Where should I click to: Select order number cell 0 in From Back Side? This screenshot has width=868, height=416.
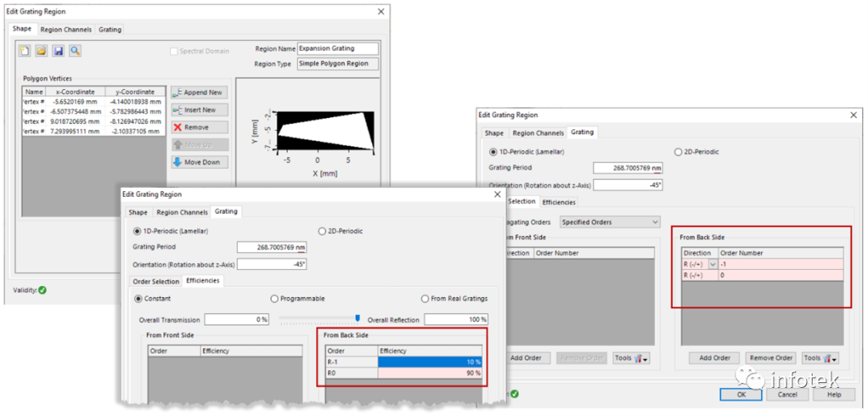780,275
